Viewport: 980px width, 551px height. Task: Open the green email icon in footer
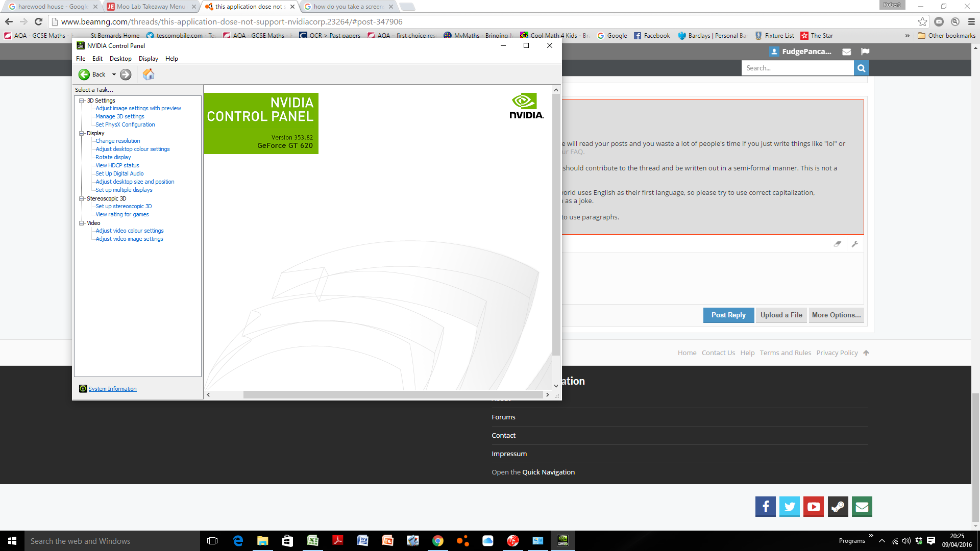862,507
